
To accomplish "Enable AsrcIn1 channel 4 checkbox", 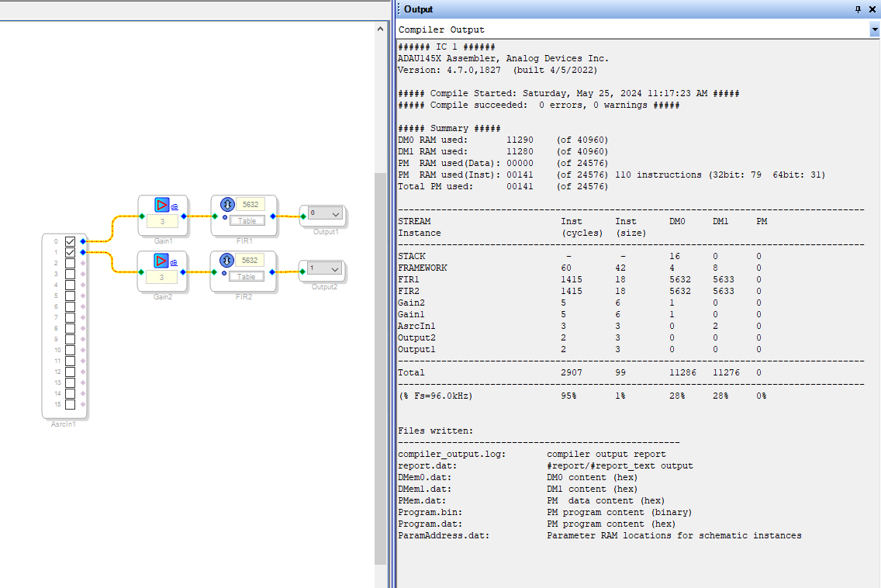I will pos(71,285).
